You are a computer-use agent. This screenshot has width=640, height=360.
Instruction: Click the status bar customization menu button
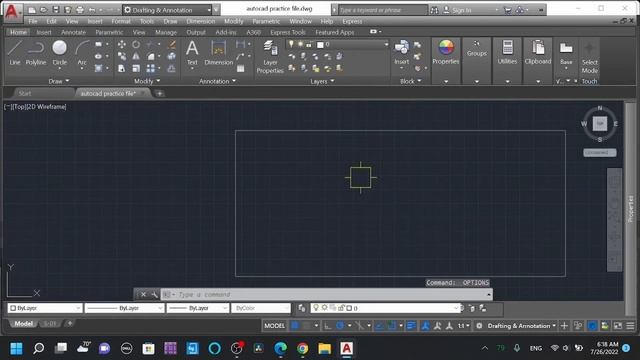click(x=631, y=326)
